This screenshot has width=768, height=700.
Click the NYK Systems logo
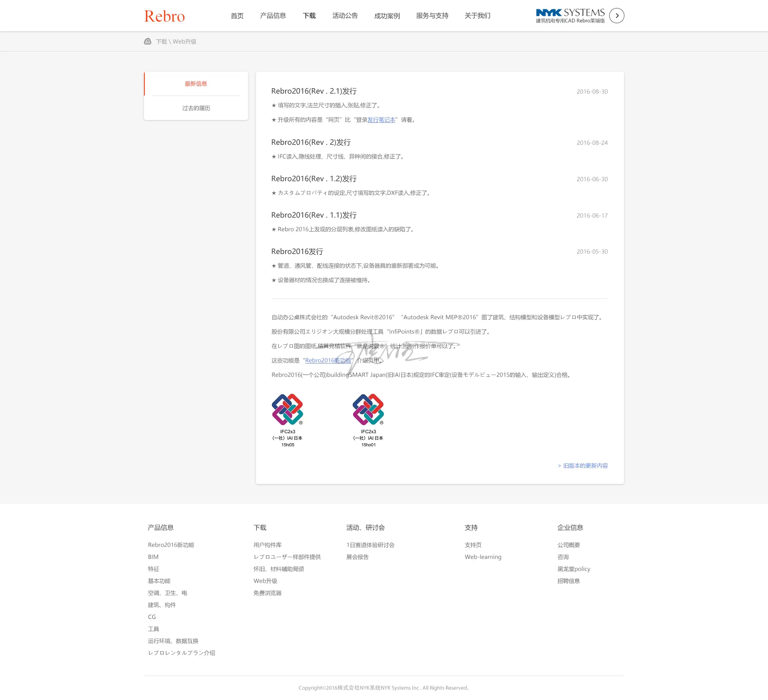(x=570, y=16)
